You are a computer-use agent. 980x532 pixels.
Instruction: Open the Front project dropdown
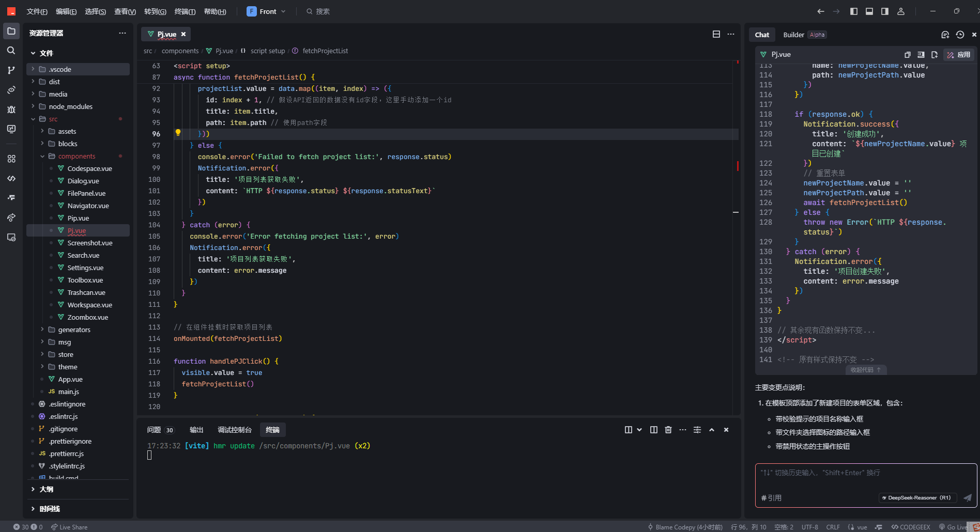point(267,11)
